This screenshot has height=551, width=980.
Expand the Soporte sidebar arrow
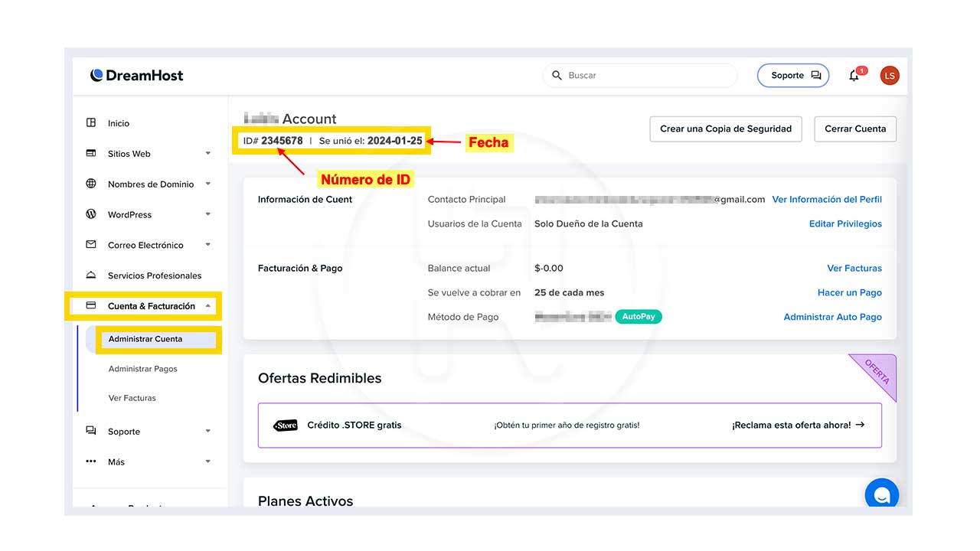[x=208, y=432]
